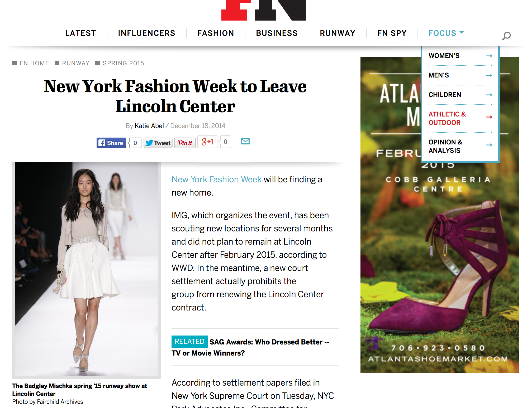Collapse the Focus dropdown menu

pyautogui.click(x=446, y=33)
